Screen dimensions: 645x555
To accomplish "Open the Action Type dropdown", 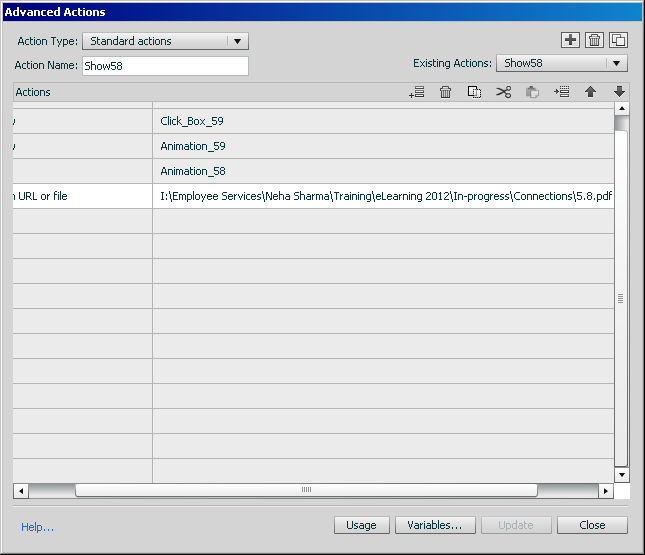I will pos(165,41).
